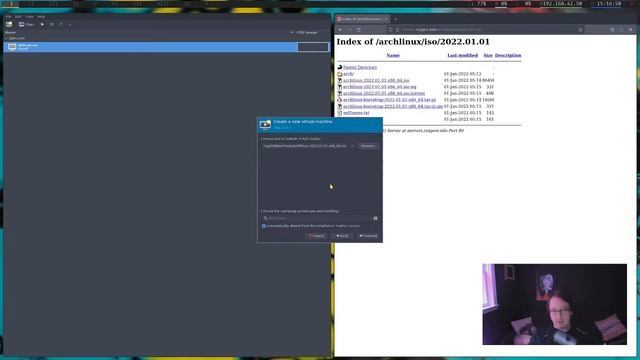
Task: Click the CPU usage column header
Action: [x=307, y=32]
